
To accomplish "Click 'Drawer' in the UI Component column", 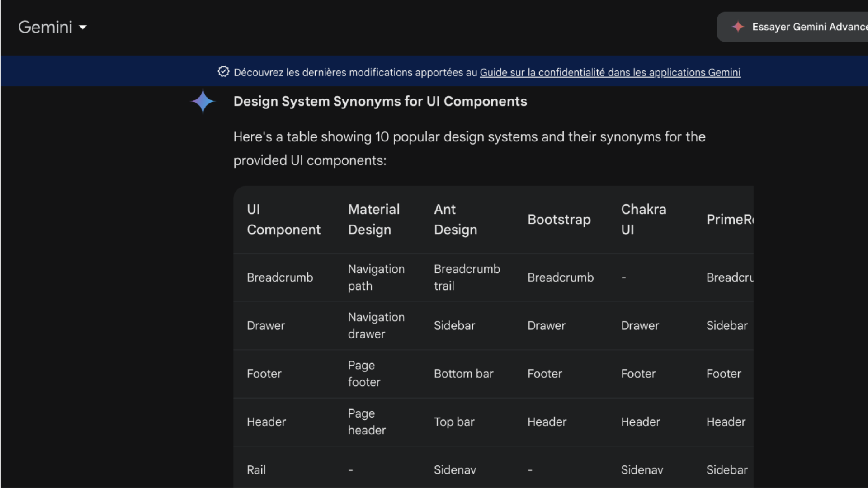I will [266, 325].
